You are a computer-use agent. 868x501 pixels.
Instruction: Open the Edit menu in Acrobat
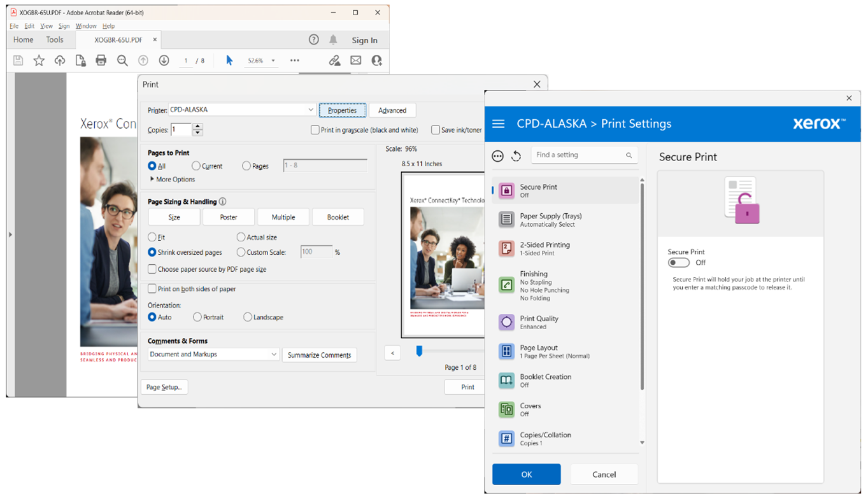pyautogui.click(x=29, y=26)
